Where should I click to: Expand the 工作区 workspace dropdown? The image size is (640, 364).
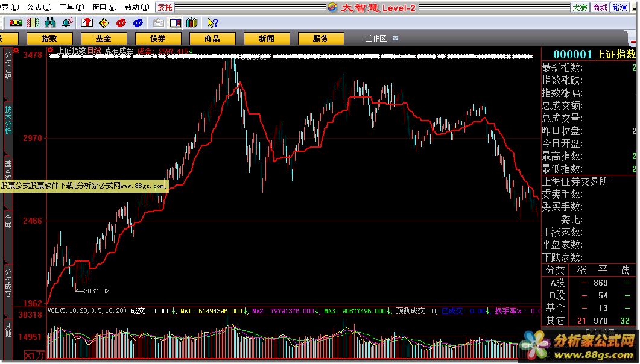pyautogui.click(x=395, y=38)
